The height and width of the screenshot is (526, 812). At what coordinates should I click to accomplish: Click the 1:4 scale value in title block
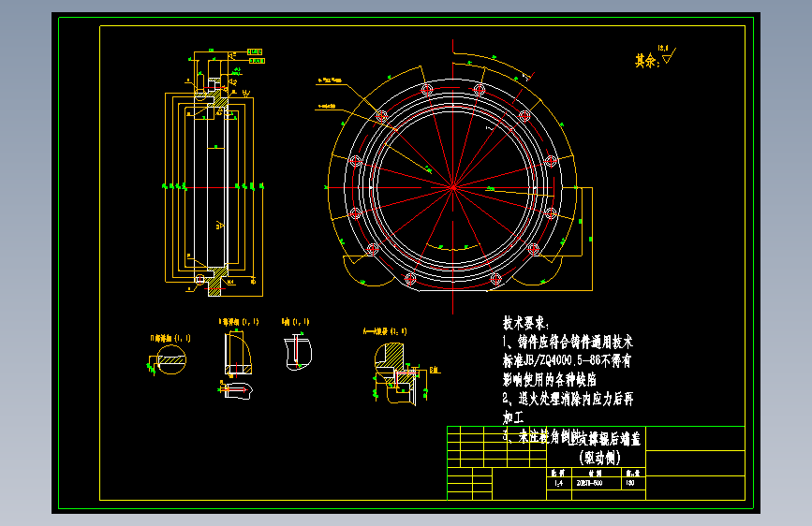pos(559,483)
